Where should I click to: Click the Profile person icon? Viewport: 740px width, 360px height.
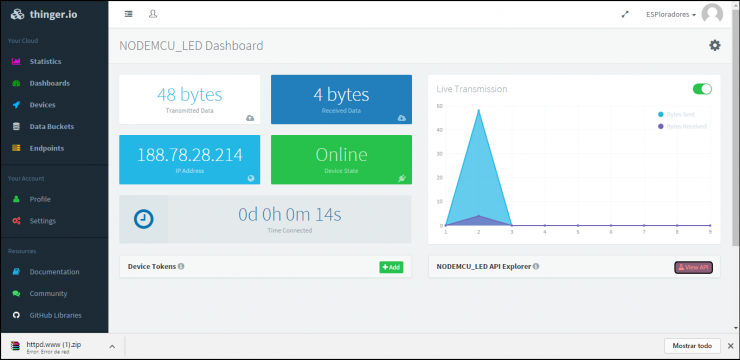tap(16, 199)
